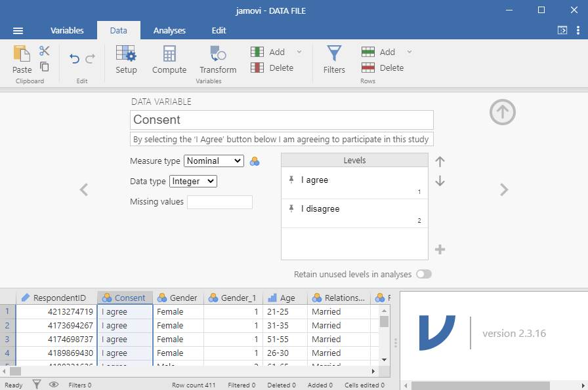
Task: Click the Missing values field
Action: (220, 202)
